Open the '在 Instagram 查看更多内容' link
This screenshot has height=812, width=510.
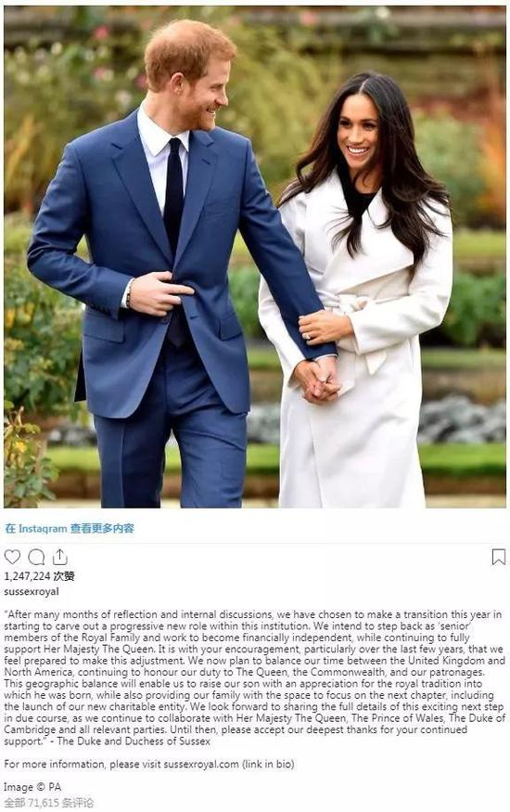[x=70, y=529]
